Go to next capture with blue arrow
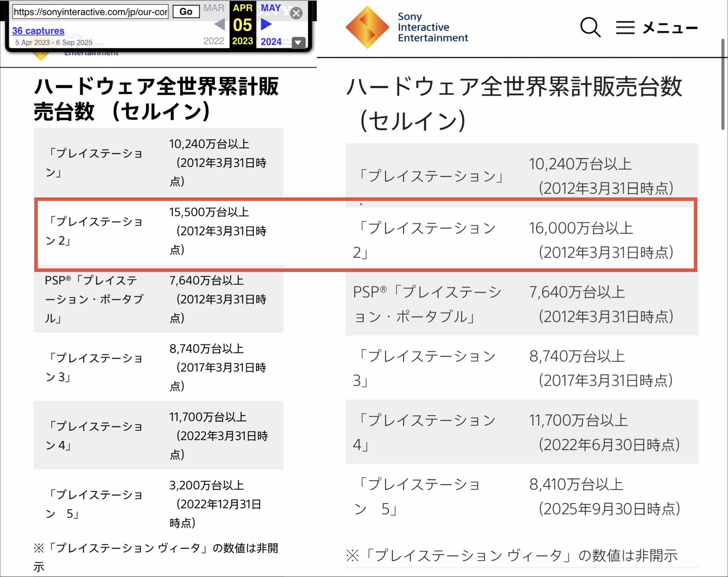 tap(266, 25)
